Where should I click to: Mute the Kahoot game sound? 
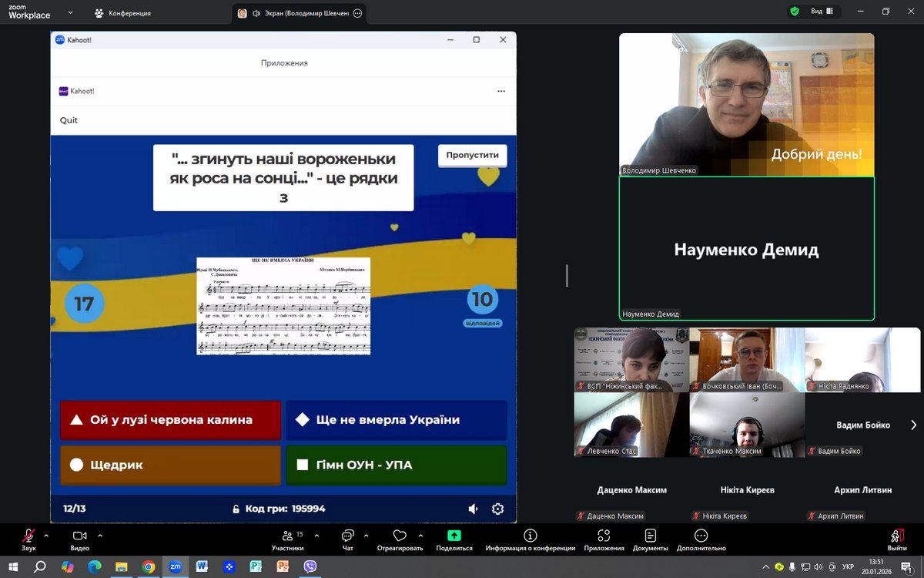point(473,509)
